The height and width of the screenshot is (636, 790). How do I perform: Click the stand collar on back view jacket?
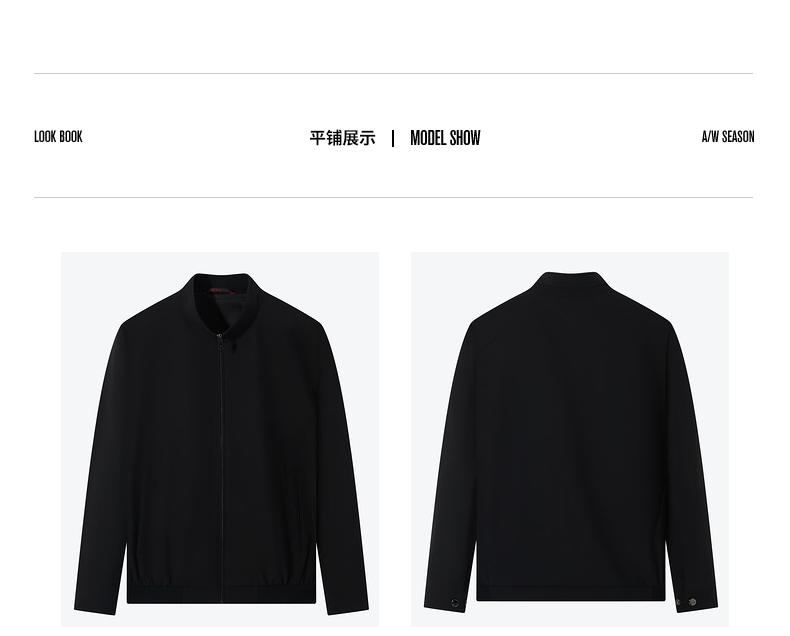tap(570, 280)
